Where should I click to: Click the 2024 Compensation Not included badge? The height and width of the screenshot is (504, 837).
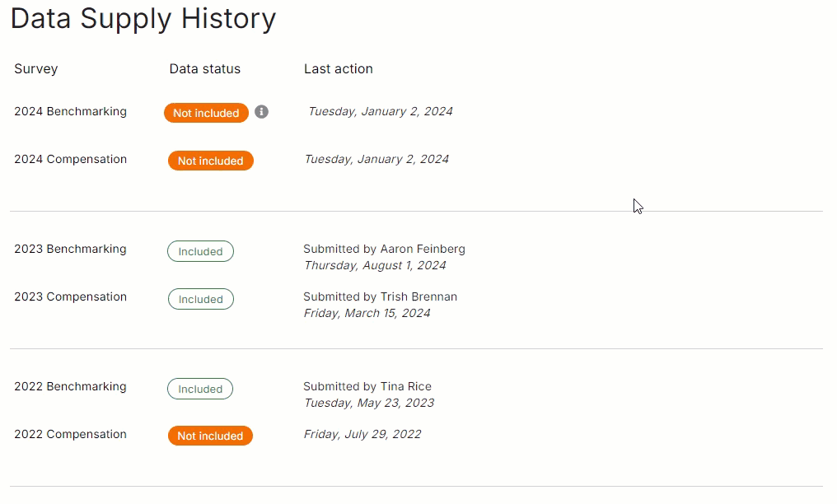(x=210, y=161)
